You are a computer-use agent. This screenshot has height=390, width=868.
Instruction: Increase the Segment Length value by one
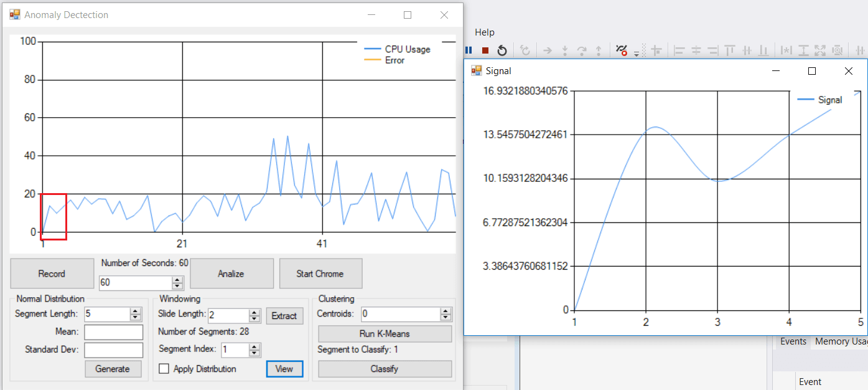[x=136, y=311]
